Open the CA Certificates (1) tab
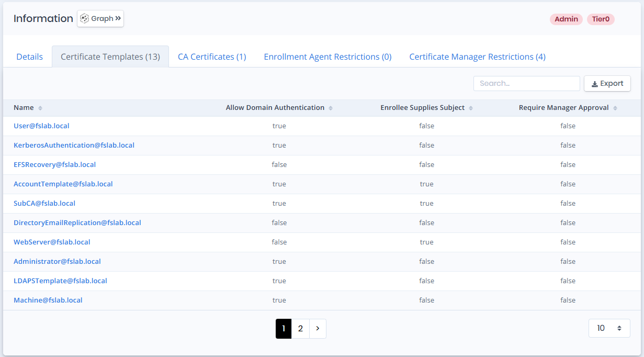This screenshot has width=644, height=357. pos(212,57)
